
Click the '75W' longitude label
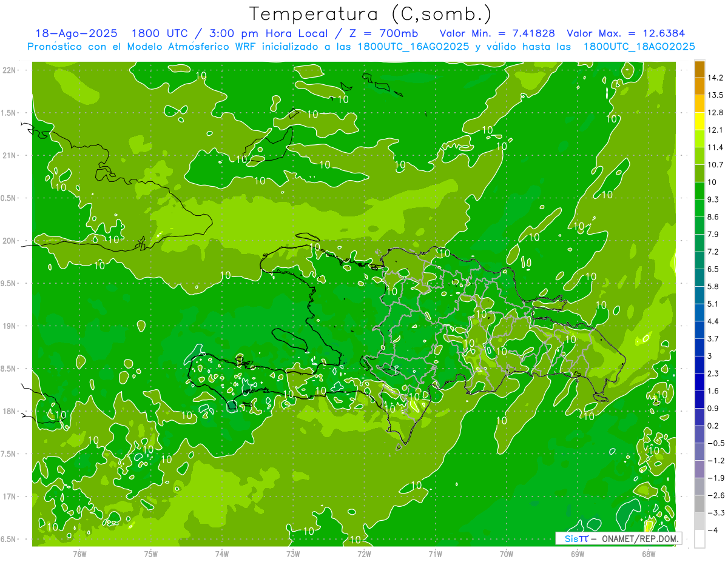150,554
